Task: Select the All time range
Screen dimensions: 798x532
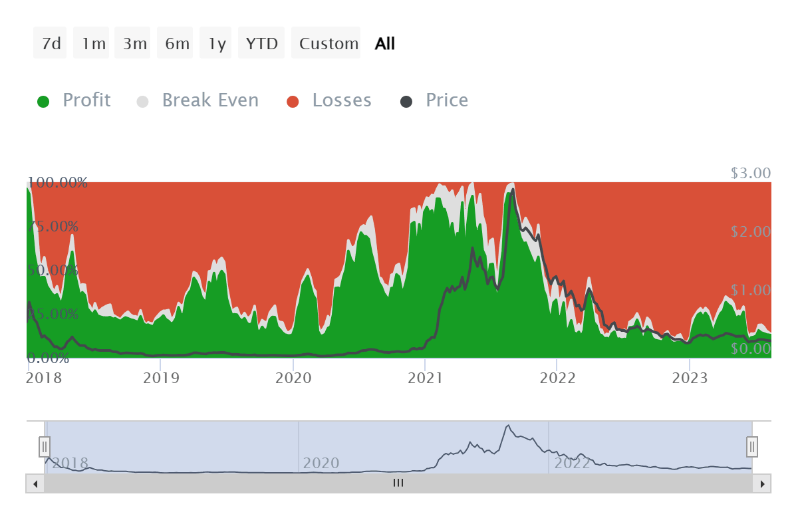Action: tap(384, 43)
